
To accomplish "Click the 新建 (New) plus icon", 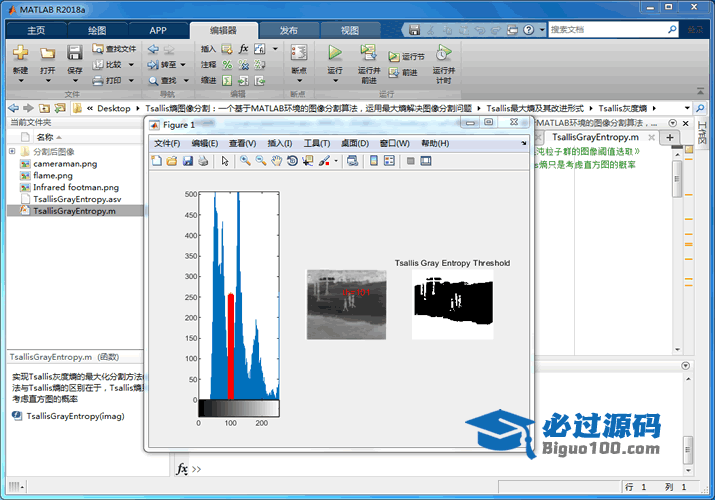I will tap(20, 53).
